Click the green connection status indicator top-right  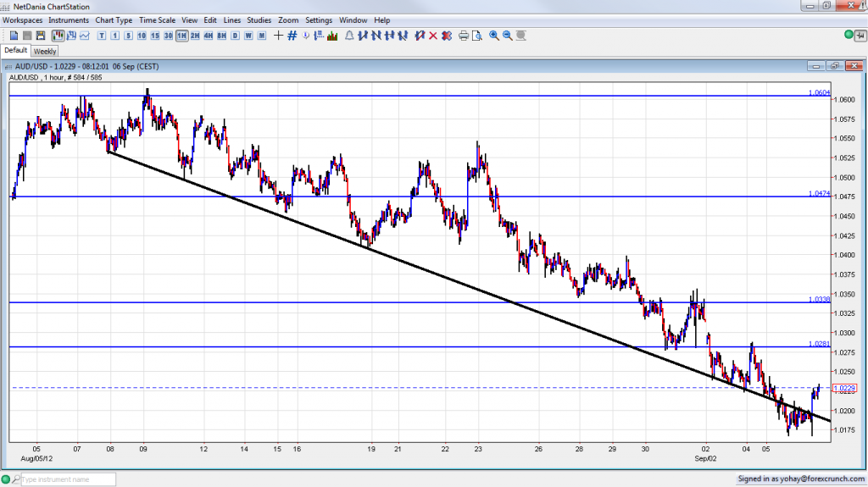coord(849,35)
